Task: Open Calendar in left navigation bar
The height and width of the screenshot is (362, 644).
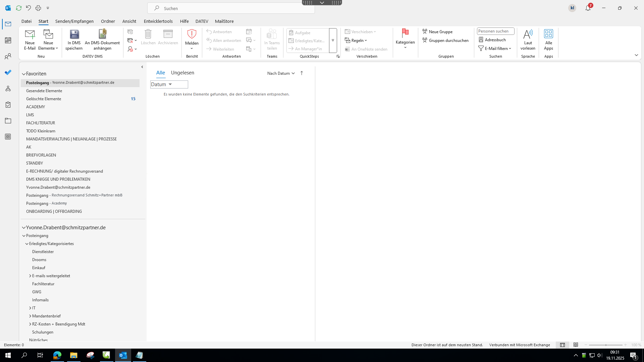Action: point(8,40)
